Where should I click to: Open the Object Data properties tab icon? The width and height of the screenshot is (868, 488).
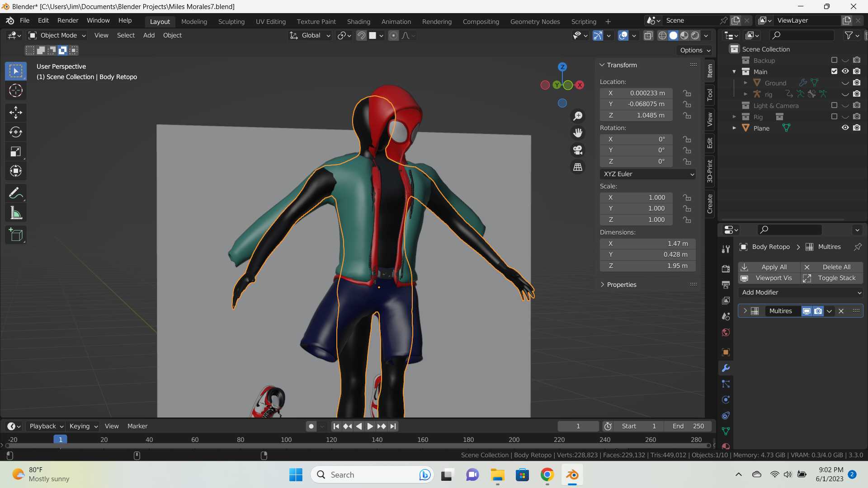point(726,432)
